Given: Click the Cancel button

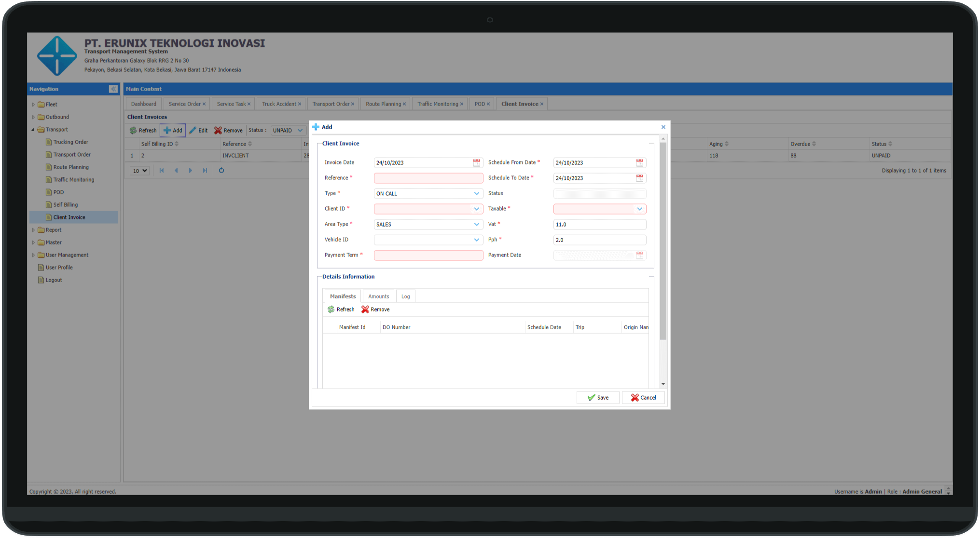Looking at the screenshot, I should tap(643, 398).
